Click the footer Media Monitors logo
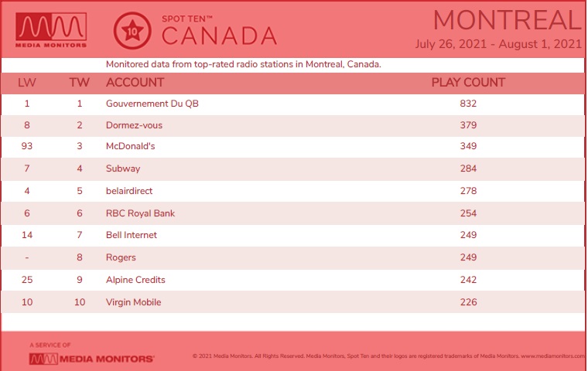Screen dimensions: 588x371 [91, 359]
